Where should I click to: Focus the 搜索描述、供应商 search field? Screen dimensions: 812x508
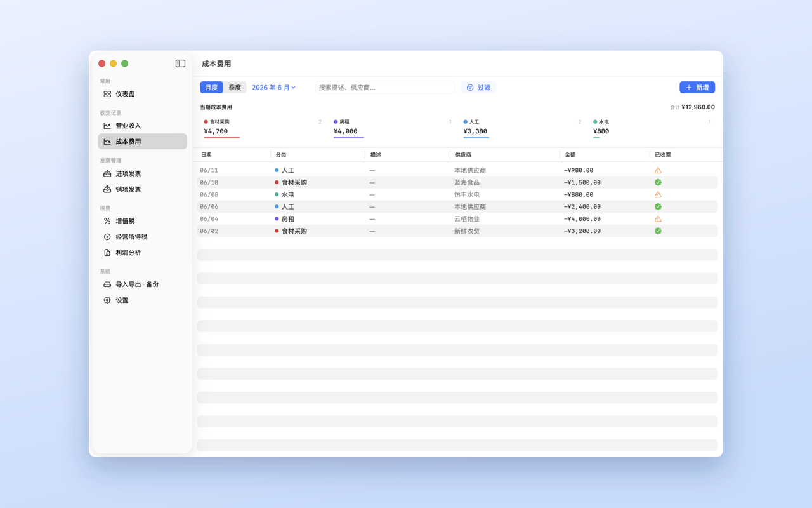click(385, 88)
